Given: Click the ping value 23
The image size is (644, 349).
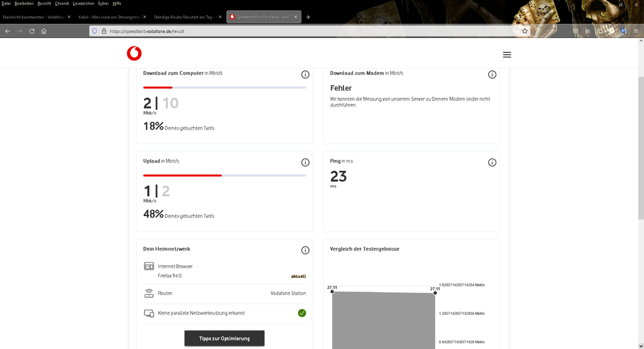Looking at the screenshot, I should (338, 177).
